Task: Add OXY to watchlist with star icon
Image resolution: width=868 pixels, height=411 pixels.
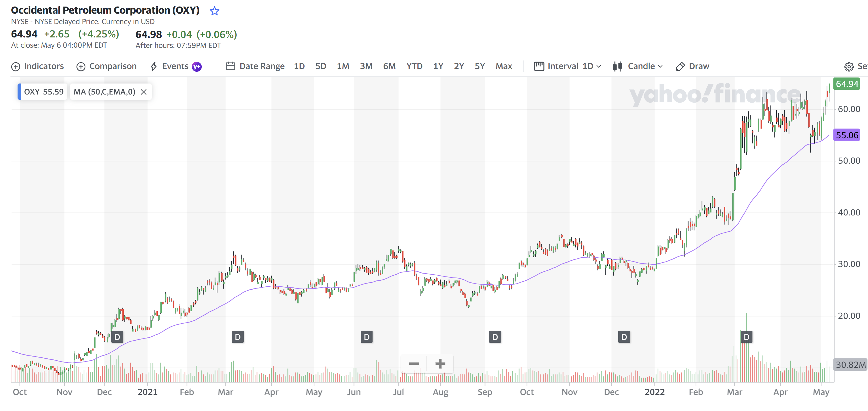Action: [x=214, y=11]
